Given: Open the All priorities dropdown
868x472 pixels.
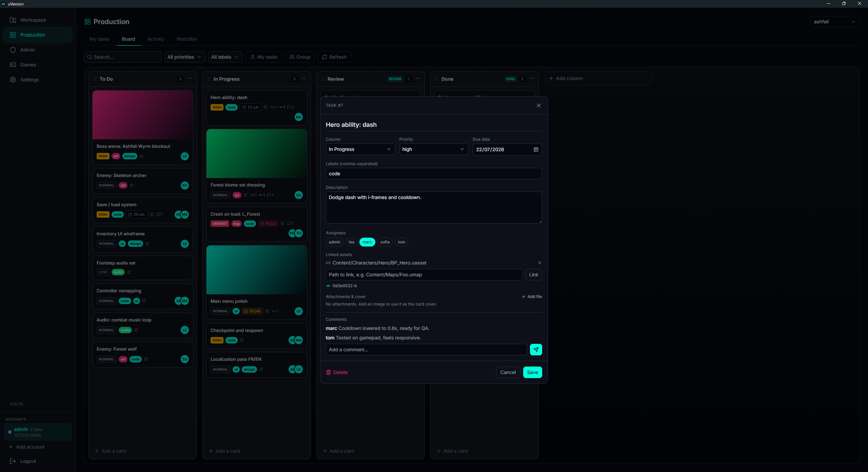Looking at the screenshot, I should 184,57.
